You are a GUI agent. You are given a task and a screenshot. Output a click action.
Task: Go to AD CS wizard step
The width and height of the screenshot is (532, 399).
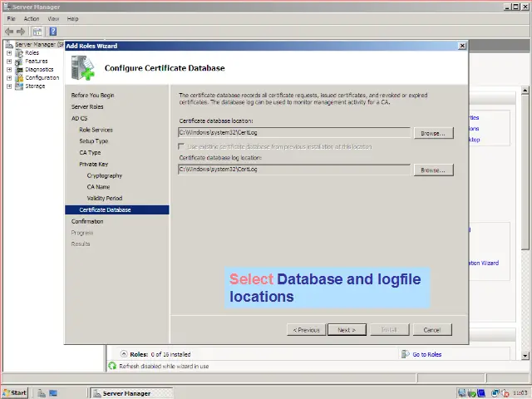pyautogui.click(x=80, y=118)
